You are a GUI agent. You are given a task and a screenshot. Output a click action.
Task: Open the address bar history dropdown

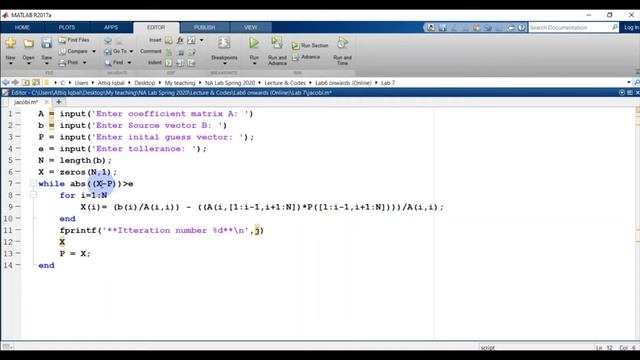(x=629, y=82)
